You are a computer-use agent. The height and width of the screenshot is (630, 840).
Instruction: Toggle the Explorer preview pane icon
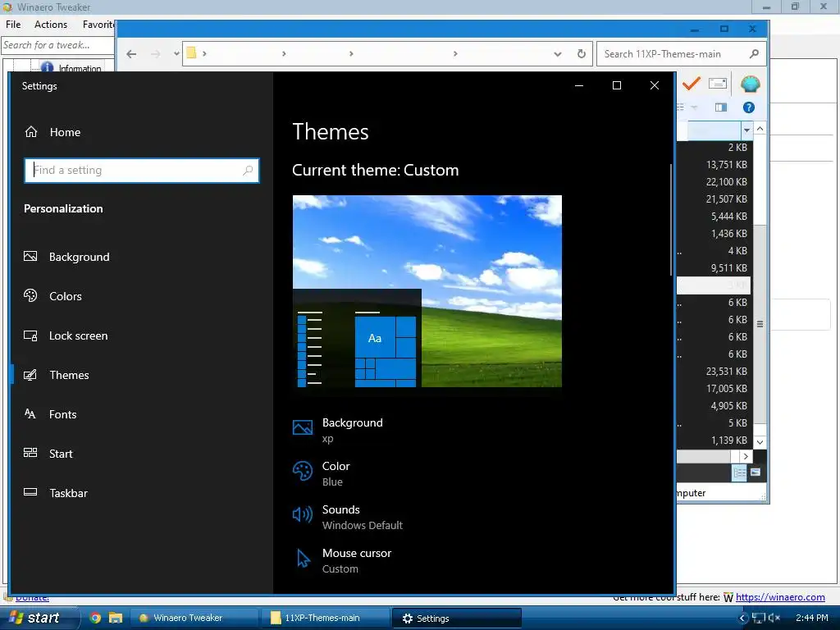[x=721, y=107]
